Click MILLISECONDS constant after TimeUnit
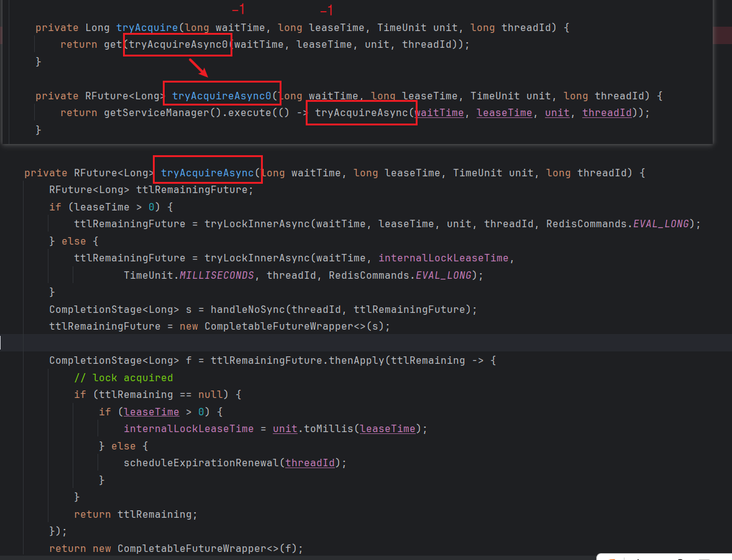The image size is (732, 560). click(217, 275)
